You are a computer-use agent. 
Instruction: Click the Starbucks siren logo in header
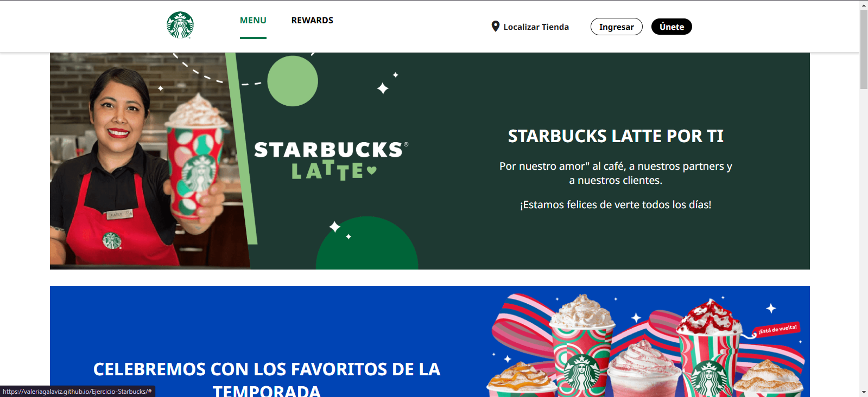[180, 25]
